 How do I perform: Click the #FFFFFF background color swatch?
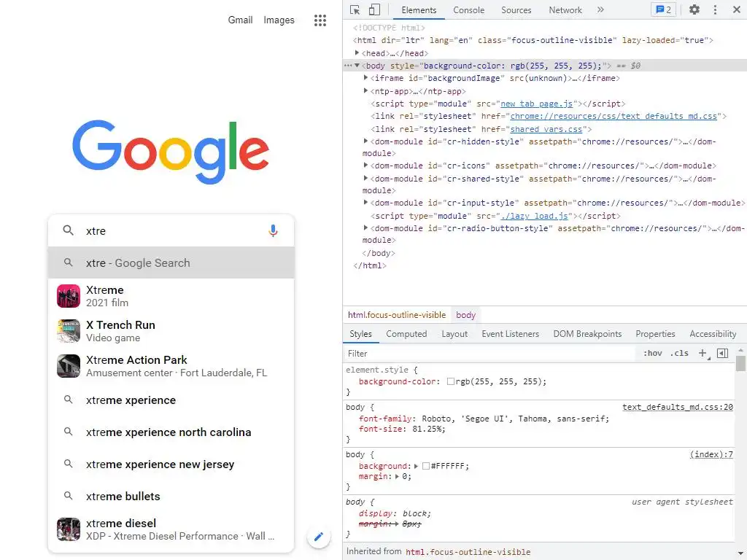(x=426, y=466)
